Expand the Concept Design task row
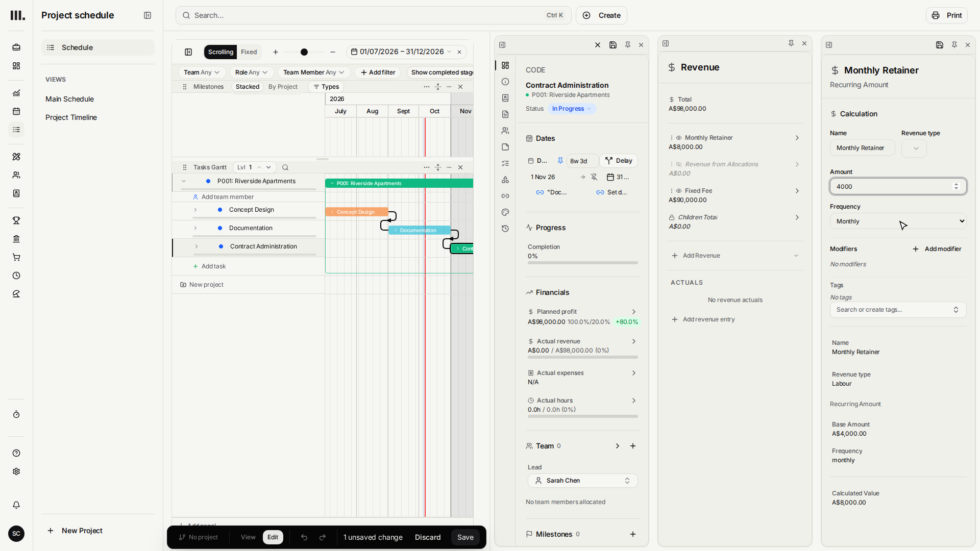Image resolution: width=980 pixels, height=551 pixels. click(195, 210)
